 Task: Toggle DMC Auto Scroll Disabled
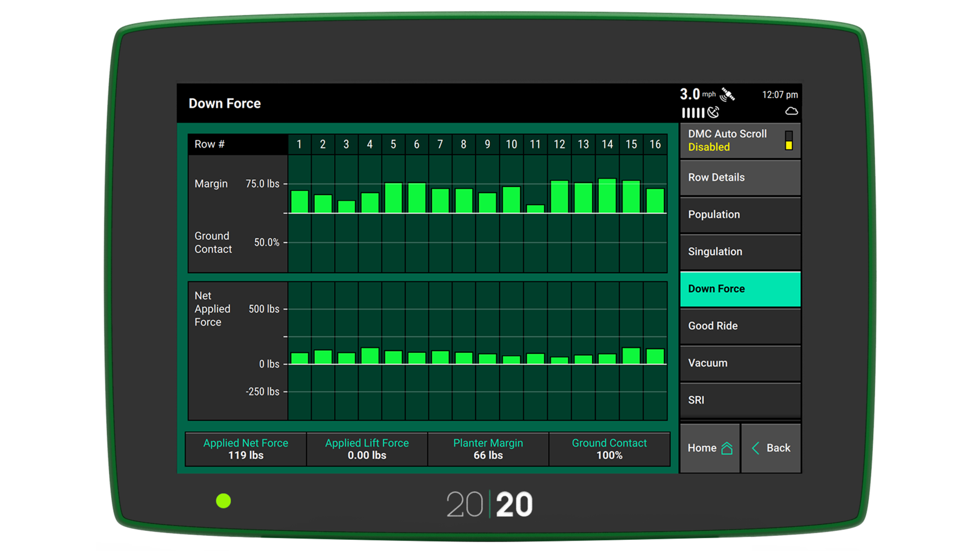pos(740,140)
